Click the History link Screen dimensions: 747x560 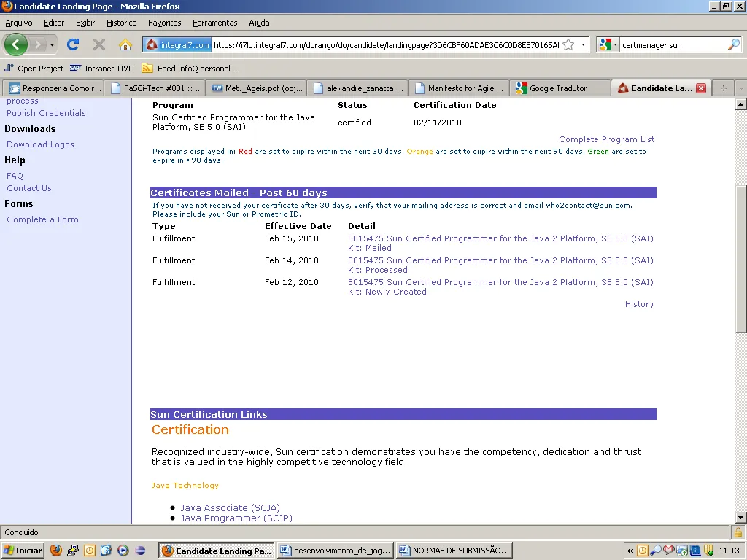(x=639, y=304)
